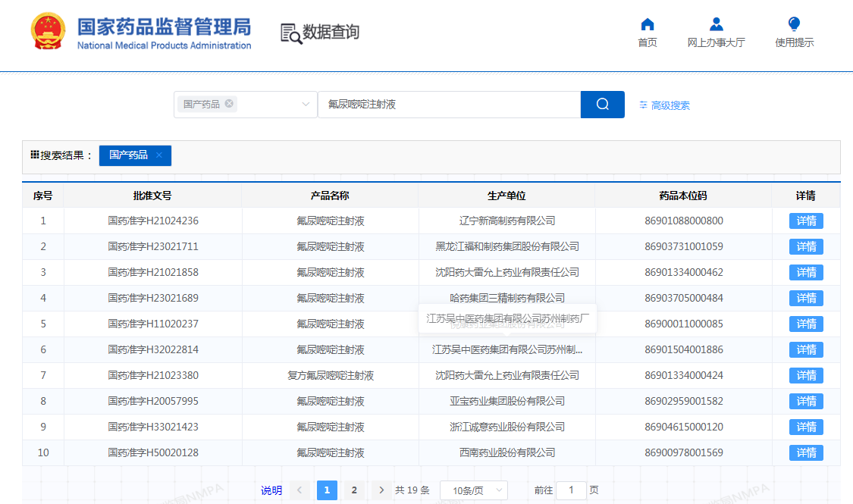Select the 国产药品 results tab
The width and height of the screenshot is (853, 504).
128,155
